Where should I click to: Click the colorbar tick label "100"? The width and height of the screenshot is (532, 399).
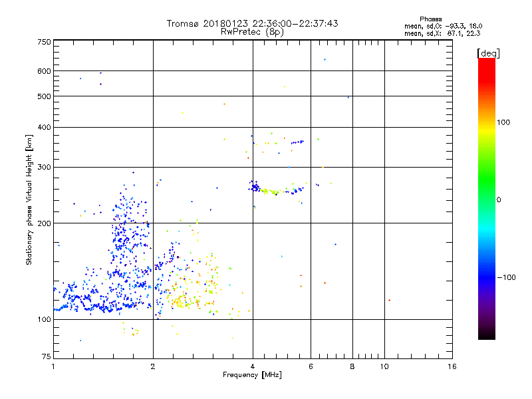point(503,122)
